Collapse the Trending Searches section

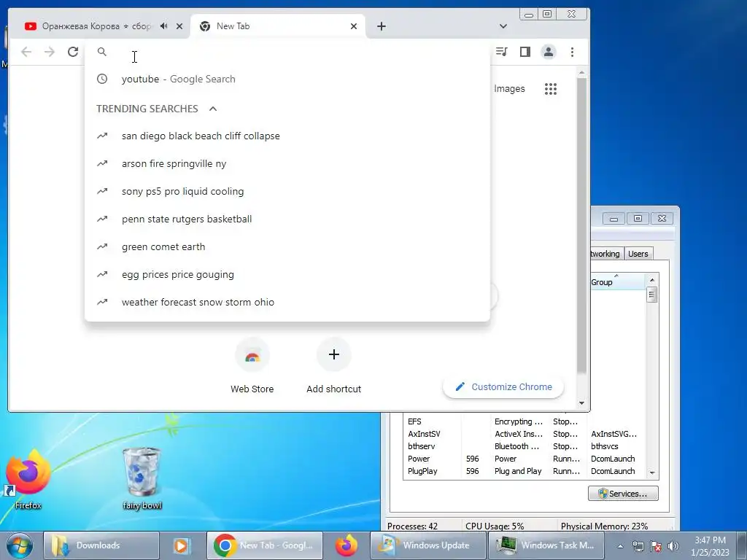213,109
